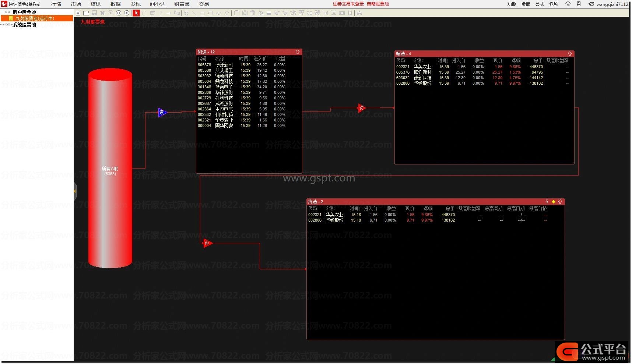The width and height of the screenshot is (632, 364).
Task: Click the paint bucket fill icon
Action: pos(261,13)
